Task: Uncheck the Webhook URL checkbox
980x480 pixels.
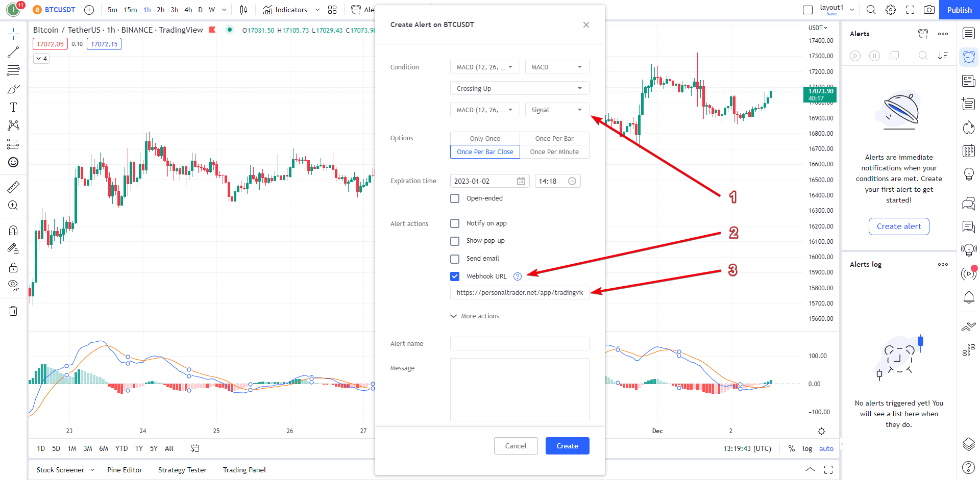Action: coord(455,276)
